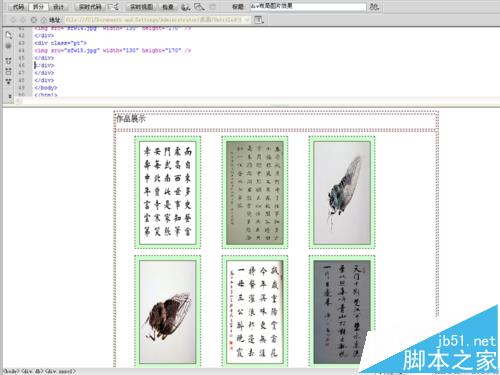Open the visual aids icon menu
This screenshot has width=500, height=375.
coord(199,6)
